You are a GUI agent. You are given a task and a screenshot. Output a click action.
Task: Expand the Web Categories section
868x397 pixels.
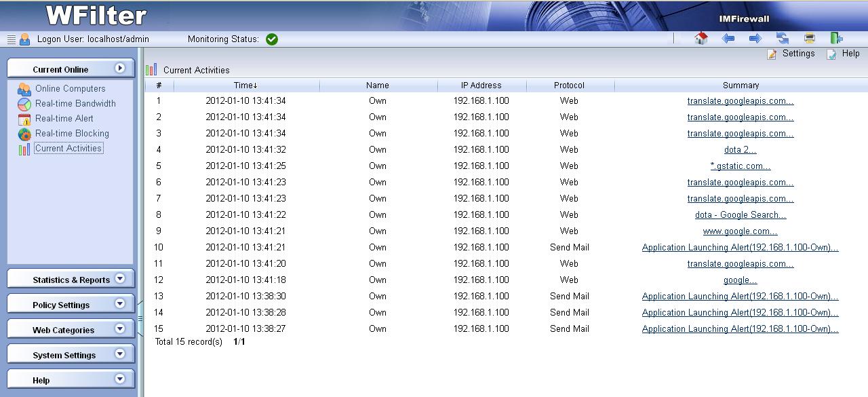[x=71, y=330]
